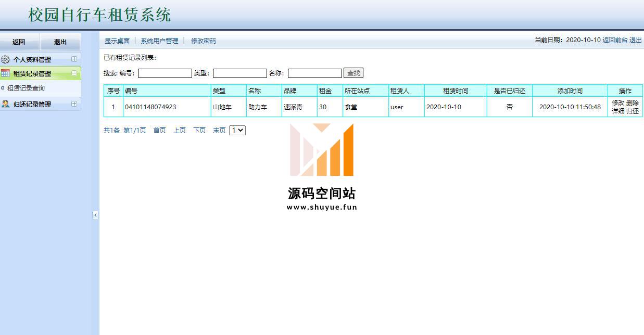Open the page number dropdown
The height and width of the screenshot is (335, 644).
[237, 131]
